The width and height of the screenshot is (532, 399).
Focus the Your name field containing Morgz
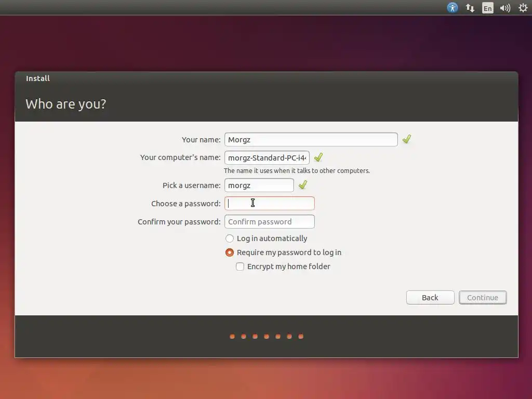(311, 139)
